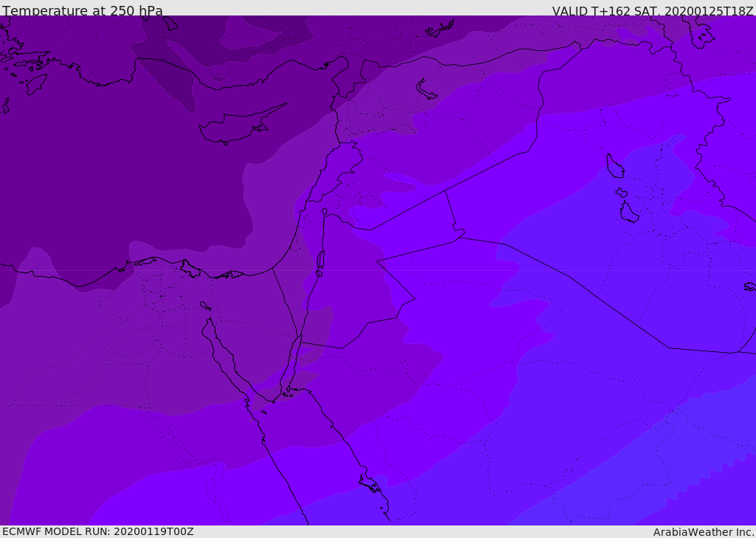Click the 'ECMWF MODEL RUN: 20200119T00Z' footer text
This screenshot has height=538, width=756.
[x=98, y=531]
